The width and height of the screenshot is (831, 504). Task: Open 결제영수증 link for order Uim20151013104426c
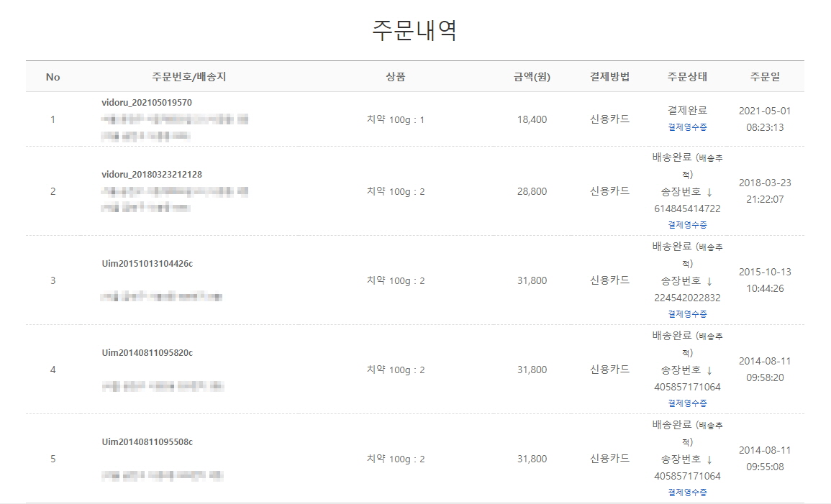tap(687, 314)
